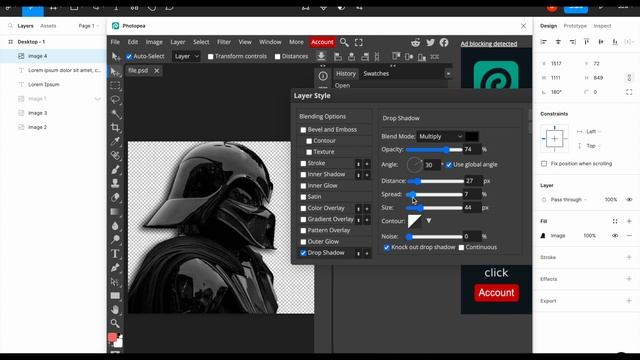This screenshot has height=360, width=640.
Task: Select the Eraser tool
Action: 116,197
